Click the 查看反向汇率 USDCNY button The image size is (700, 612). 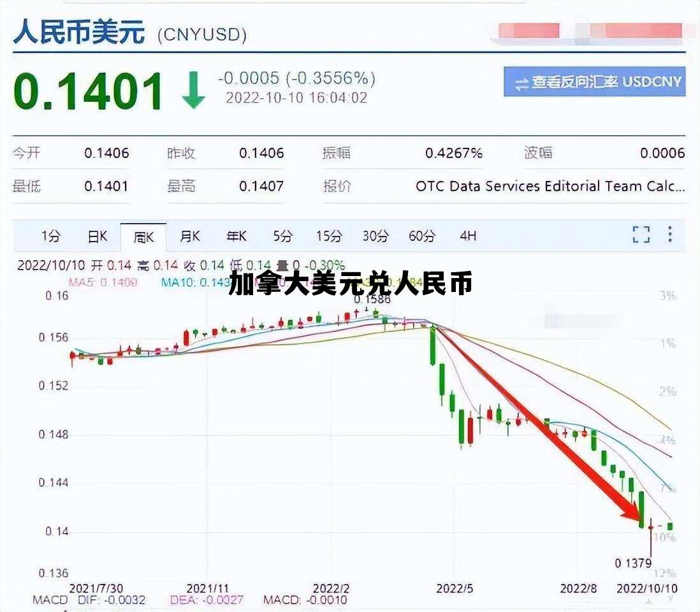593,83
